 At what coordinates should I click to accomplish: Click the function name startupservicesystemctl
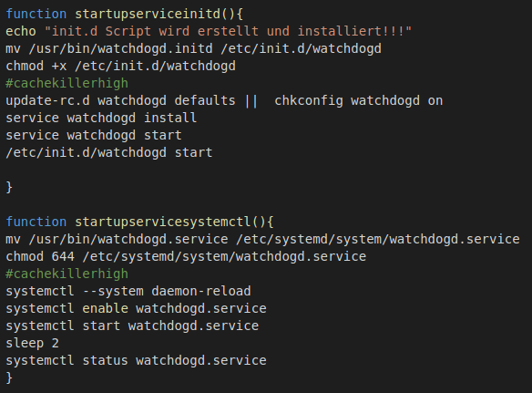click(164, 222)
